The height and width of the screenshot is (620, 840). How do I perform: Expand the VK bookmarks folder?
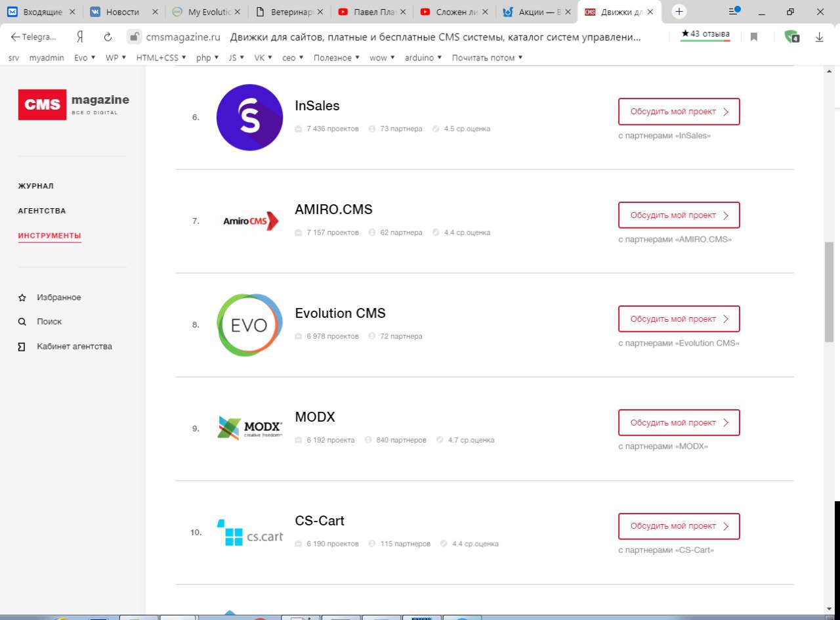click(x=264, y=58)
